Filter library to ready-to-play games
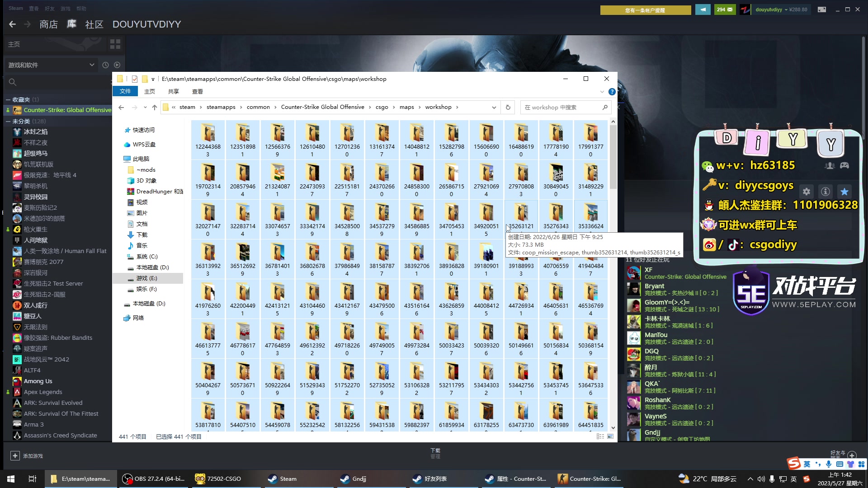This screenshot has height=488, width=868. coord(117,65)
